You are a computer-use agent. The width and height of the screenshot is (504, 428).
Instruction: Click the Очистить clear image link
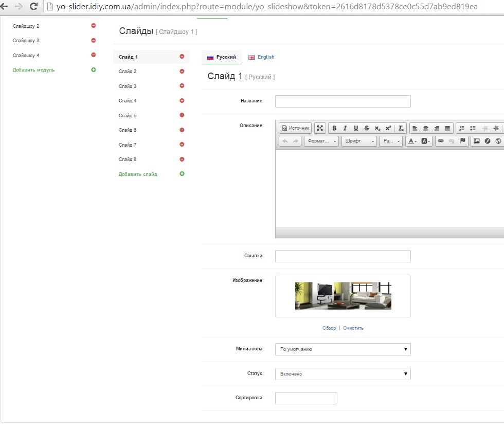tap(353, 328)
